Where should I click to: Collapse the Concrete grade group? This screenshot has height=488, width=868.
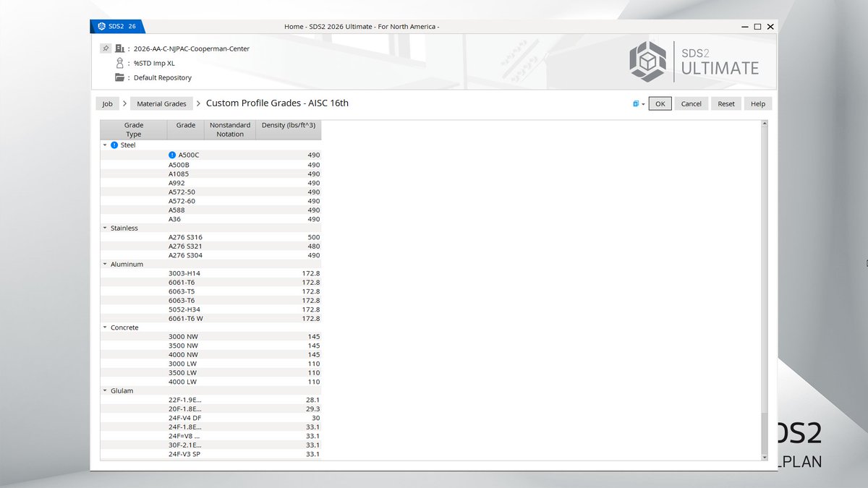[104, 328]
